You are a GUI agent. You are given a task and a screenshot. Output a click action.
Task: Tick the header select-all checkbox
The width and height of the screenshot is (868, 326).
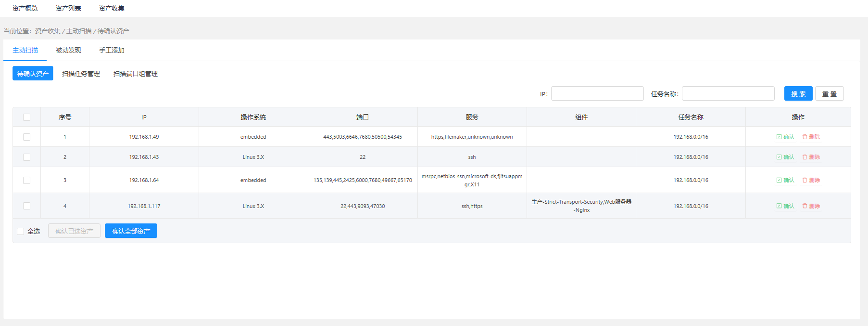click(x=26, y=117)
